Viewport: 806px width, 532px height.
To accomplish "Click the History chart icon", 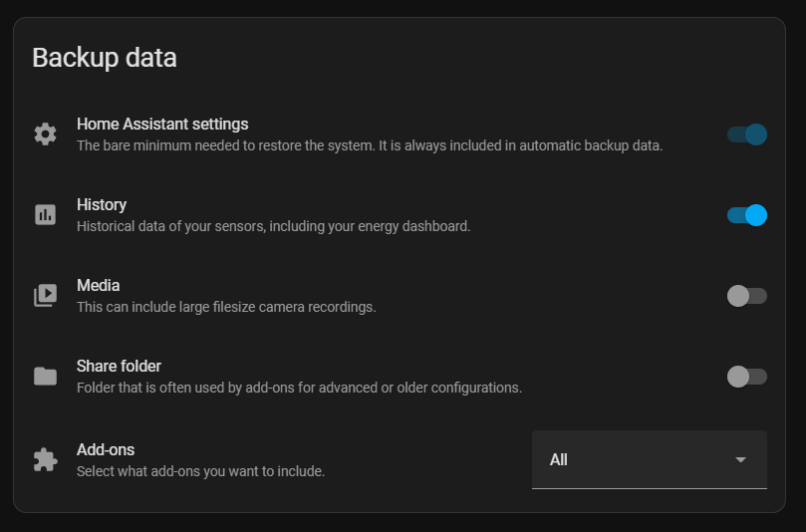I will (45, 215).
